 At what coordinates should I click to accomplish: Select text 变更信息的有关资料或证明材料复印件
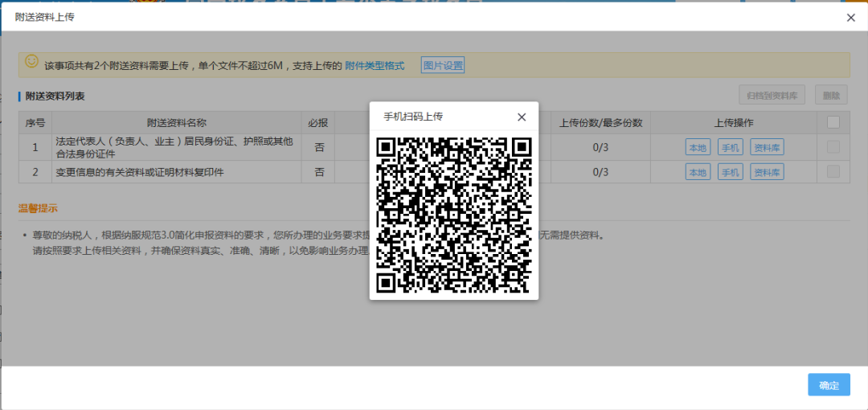(140, 172)
